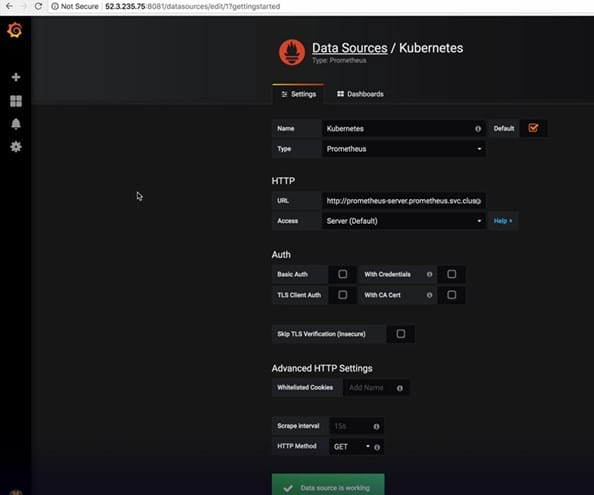Click the Name input containing Kubernetes
594x495 pixels.
pos(403,128)
